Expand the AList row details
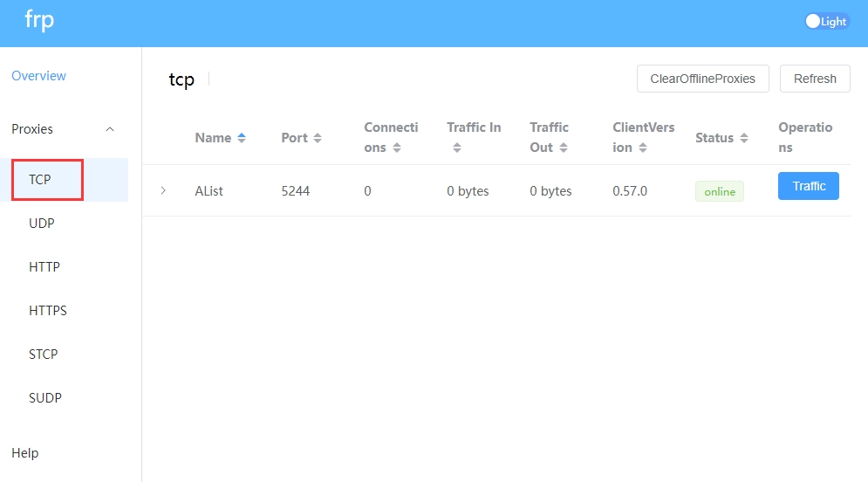The height and width of the screenshot is (482, 868). point(163,190)
